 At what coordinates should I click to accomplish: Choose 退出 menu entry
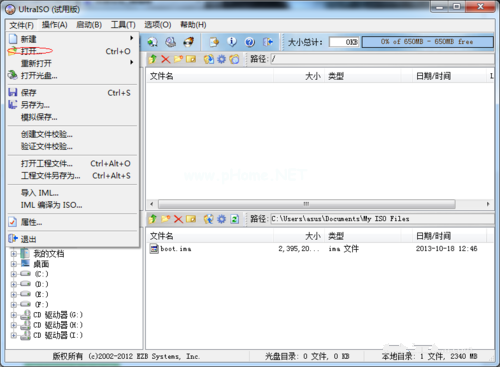[x=73, y=239]
